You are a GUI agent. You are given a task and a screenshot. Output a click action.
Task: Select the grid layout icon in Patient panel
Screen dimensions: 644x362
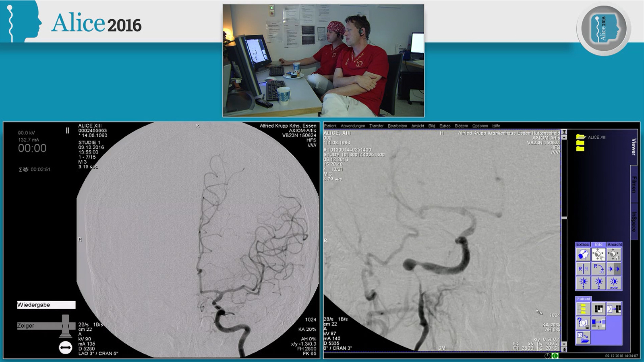click(x=598, y=309)
